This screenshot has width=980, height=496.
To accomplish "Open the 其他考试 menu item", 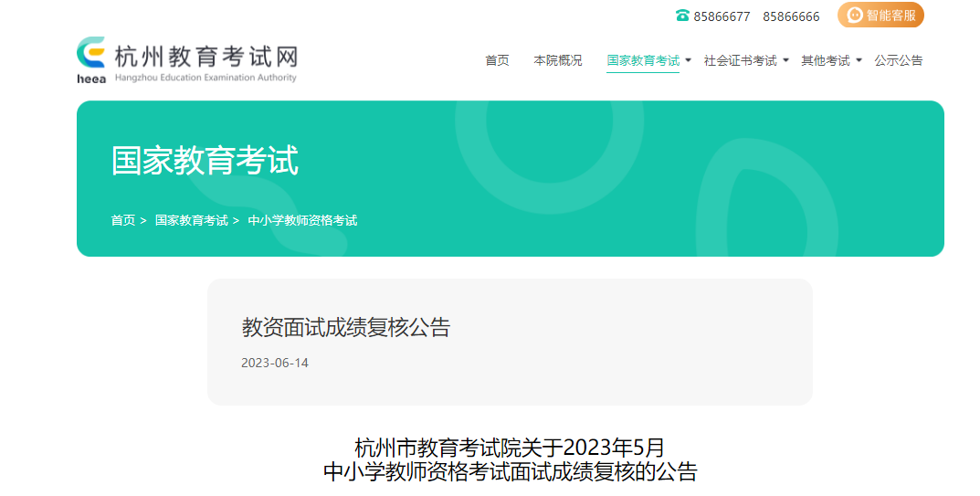I will click(826, 60).
